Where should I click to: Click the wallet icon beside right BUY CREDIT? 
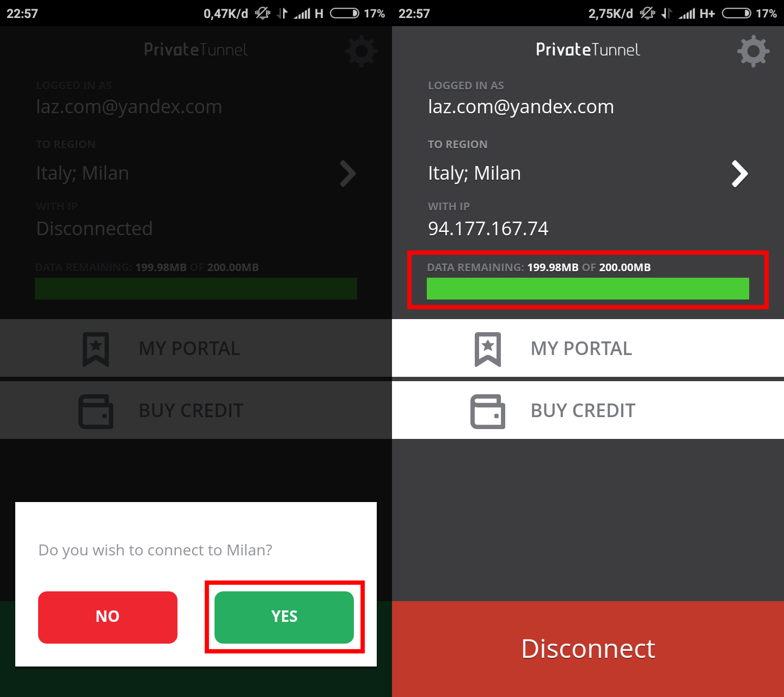pos(488,411)
